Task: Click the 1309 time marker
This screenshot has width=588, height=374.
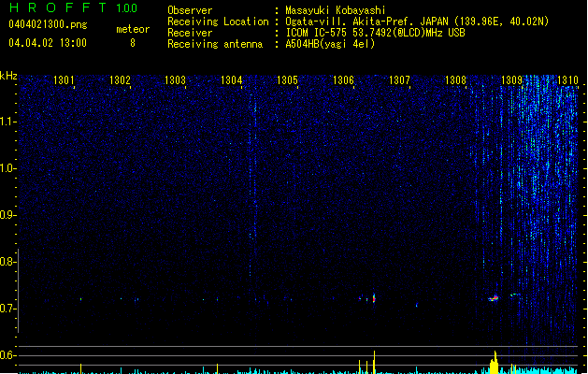Action: click(x=511, y=80)
